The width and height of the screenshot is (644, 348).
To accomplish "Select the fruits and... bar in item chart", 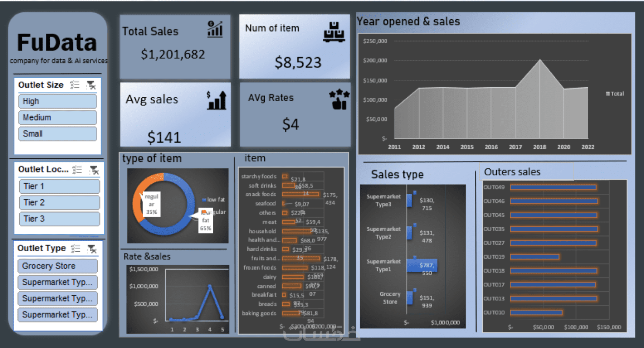I will 301,258.
